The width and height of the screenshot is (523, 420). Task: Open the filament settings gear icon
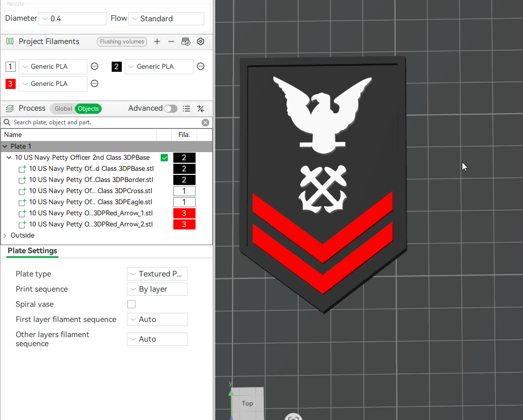tap(201, 41)
